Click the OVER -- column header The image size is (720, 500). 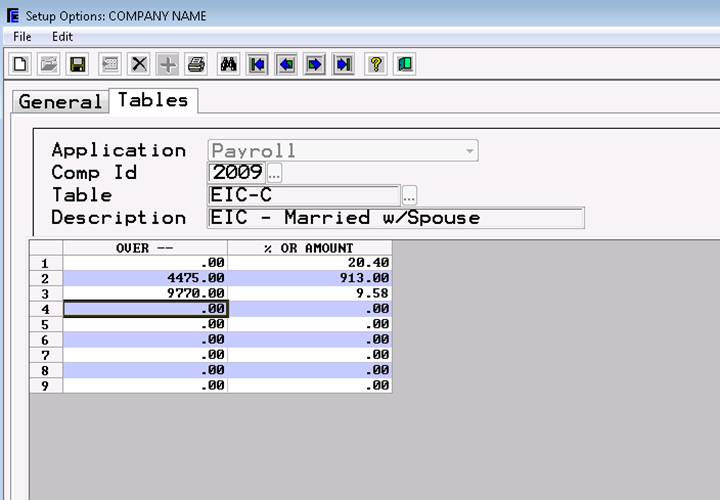(x=145, y=248)
